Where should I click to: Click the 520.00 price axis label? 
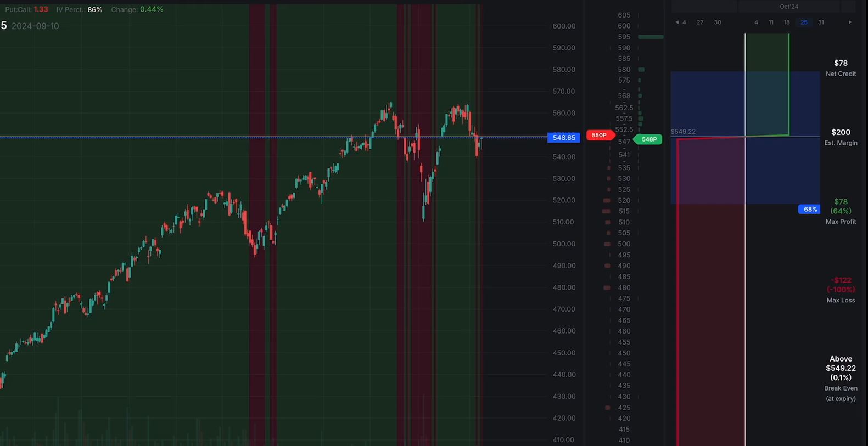pos(564,200)
